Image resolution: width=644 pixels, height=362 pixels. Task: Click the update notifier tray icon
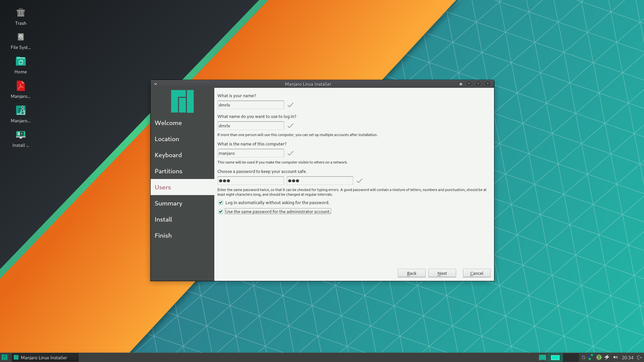tap(599, 357)
